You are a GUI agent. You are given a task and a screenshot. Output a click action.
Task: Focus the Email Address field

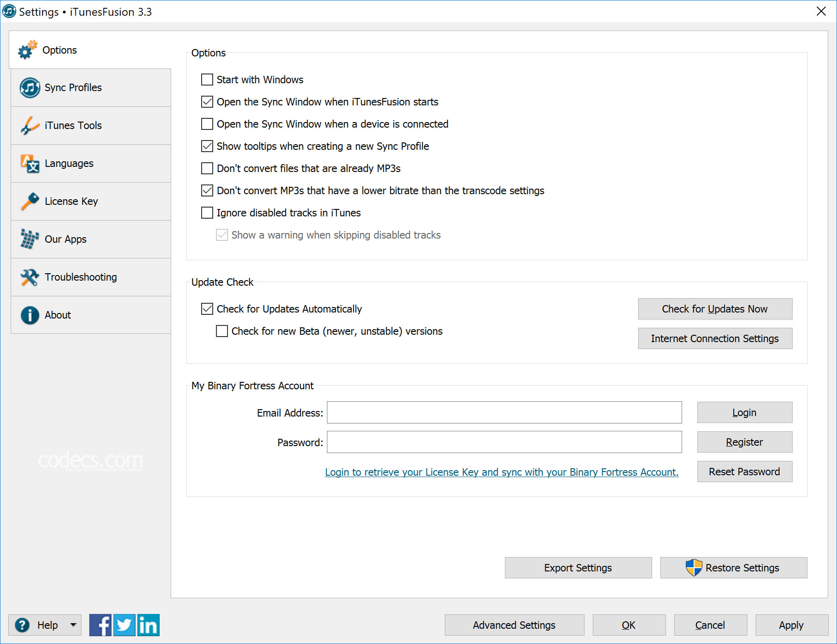pyautogui.click(x=504, y=412)
